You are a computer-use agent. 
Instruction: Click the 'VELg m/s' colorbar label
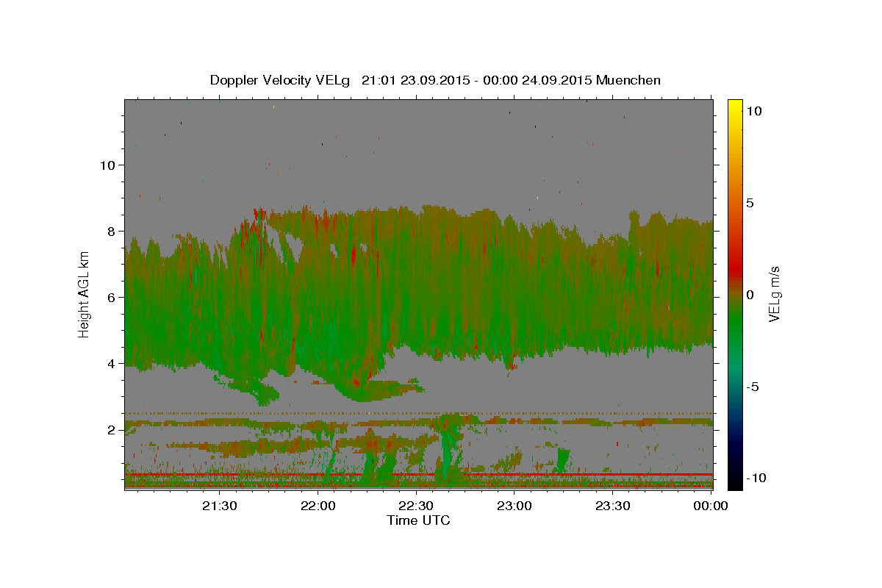click(x=774, y=294)
